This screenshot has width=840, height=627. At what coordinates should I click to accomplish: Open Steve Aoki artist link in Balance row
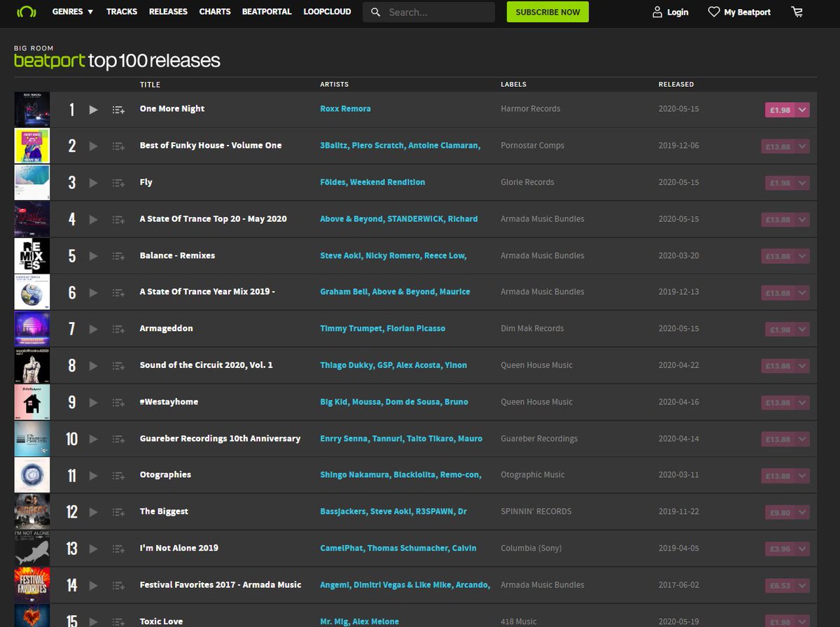point(340,256)
